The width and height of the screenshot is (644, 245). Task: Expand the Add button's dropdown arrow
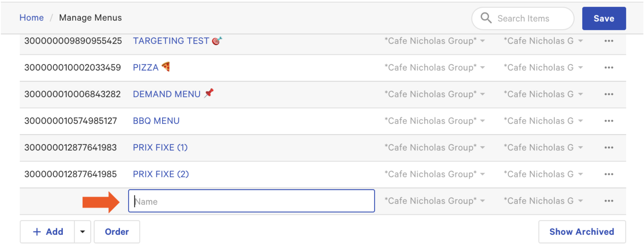point(83,231)
